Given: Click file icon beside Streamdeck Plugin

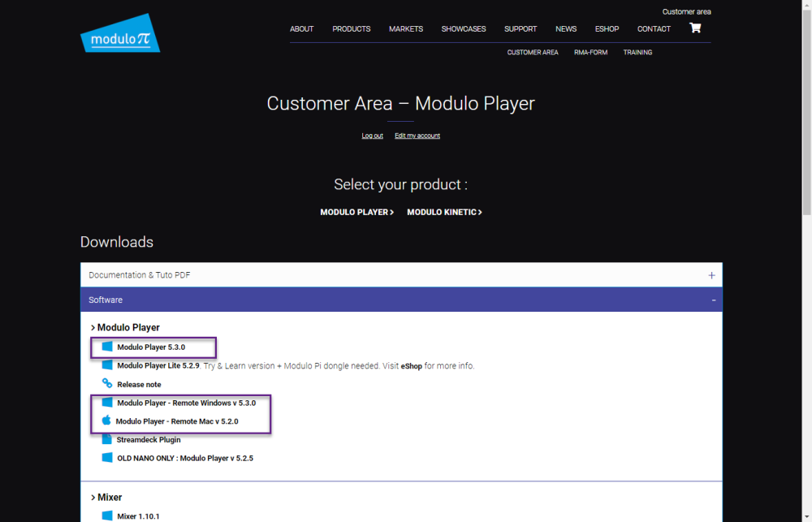Looking at the screenshot, I should point(106,439).
